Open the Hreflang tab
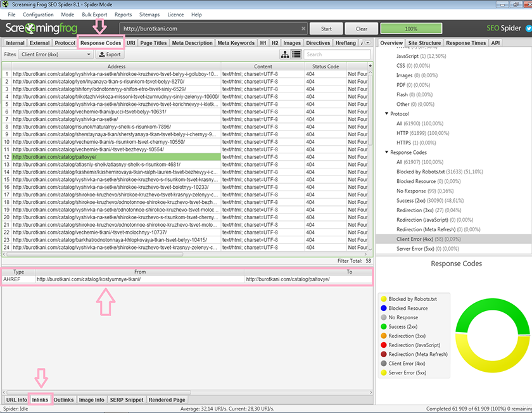Screen dimensions: 532x413 [345, 43]
